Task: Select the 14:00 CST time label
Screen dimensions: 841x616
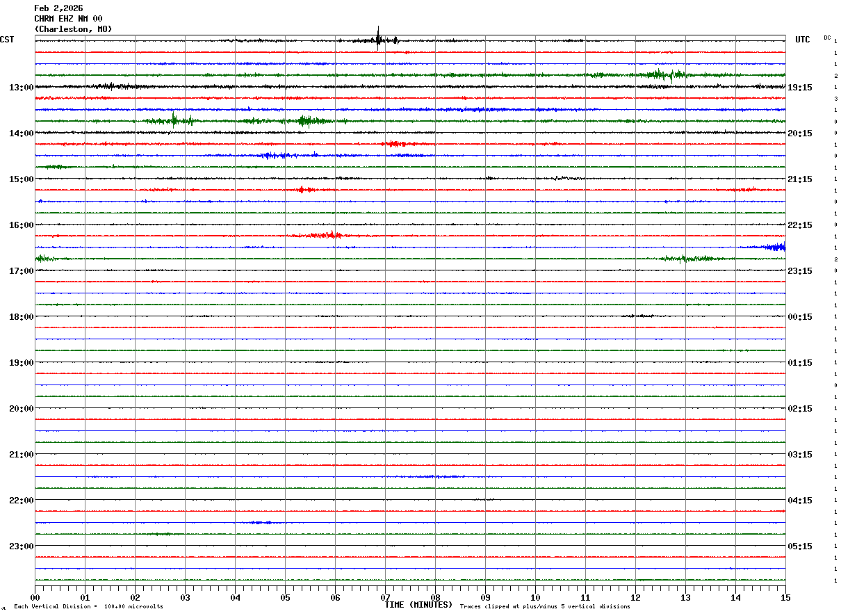Action: pyautogui.click(x=21, y=133)
